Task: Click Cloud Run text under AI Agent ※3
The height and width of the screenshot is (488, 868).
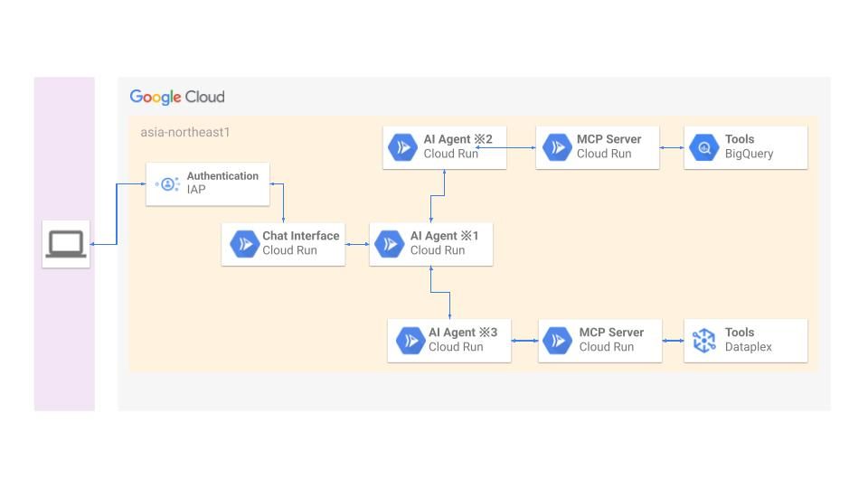Action: pos(456,347)
